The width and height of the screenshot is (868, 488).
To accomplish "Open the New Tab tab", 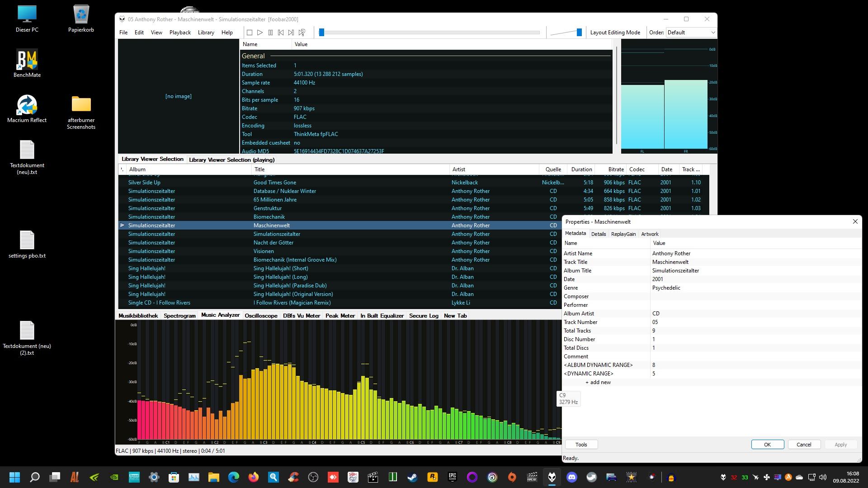I will pyautogui.click(x=455, y=316).
